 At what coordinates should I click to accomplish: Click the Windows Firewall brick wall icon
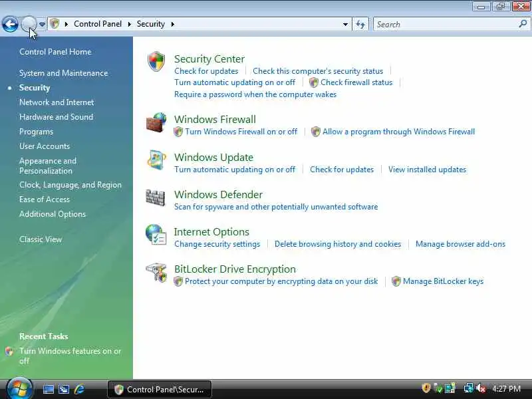[156, 123]
